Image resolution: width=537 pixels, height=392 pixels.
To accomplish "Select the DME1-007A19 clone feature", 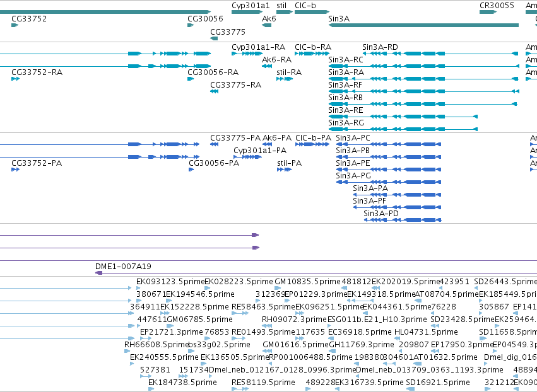I will 316,273.
